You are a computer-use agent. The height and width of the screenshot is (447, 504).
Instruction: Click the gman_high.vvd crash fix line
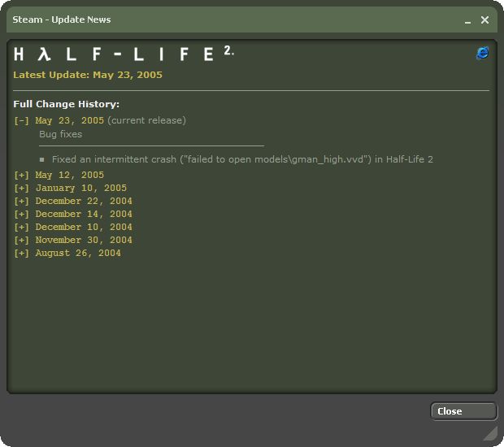[242, 159]
